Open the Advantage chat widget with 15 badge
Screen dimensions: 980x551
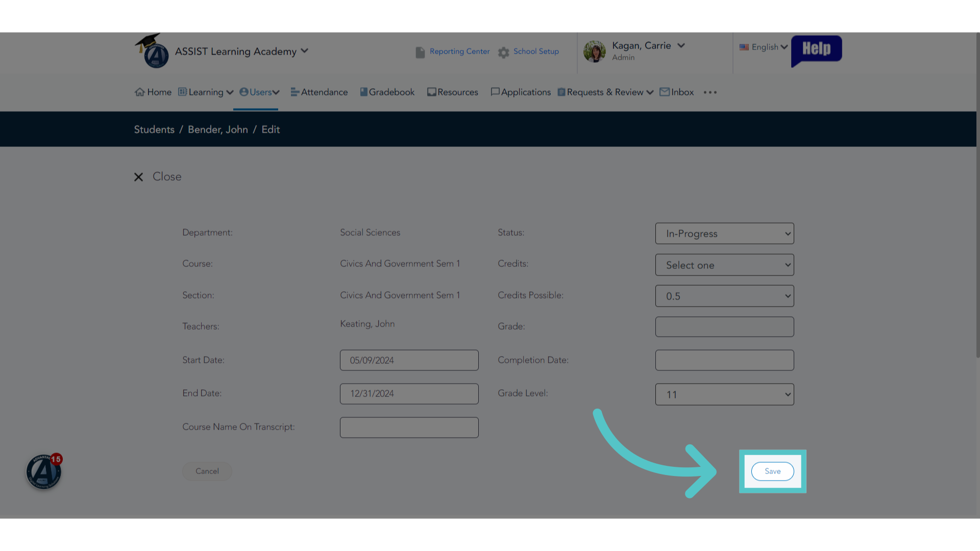[44, 471]
